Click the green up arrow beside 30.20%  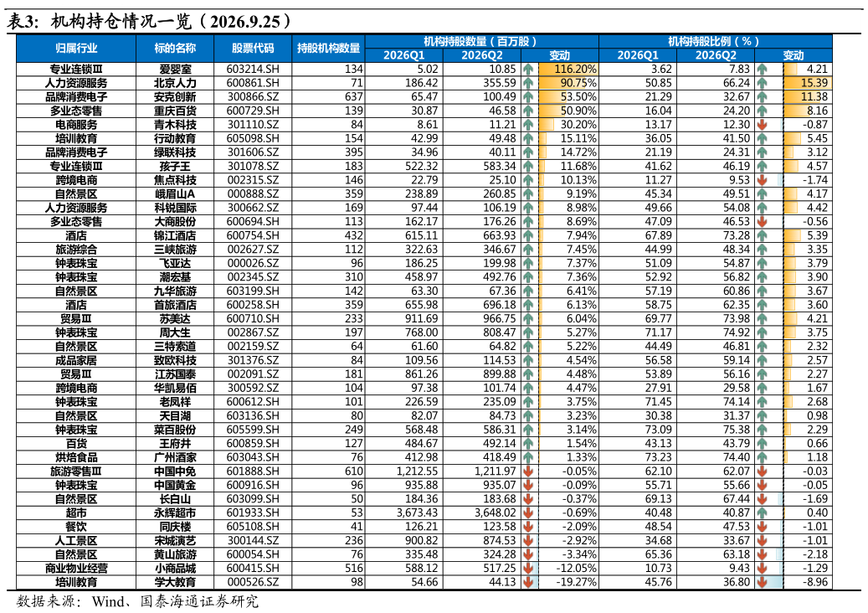tap(528, 125)
